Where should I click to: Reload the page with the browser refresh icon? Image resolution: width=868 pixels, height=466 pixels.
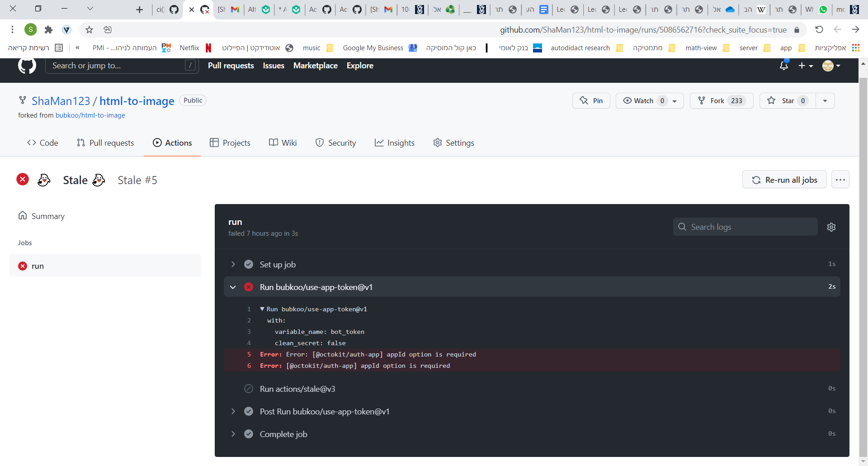click(819, 29)
